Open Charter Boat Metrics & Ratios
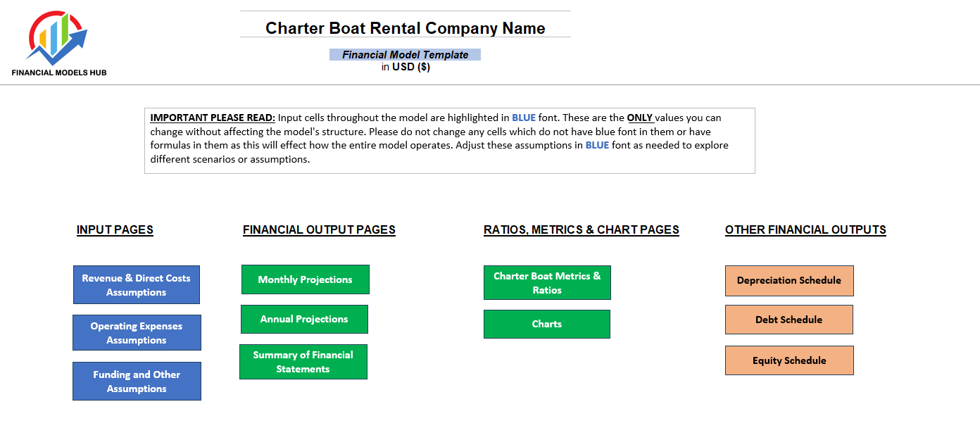980x447 pixels. click(x=547, y=282)
